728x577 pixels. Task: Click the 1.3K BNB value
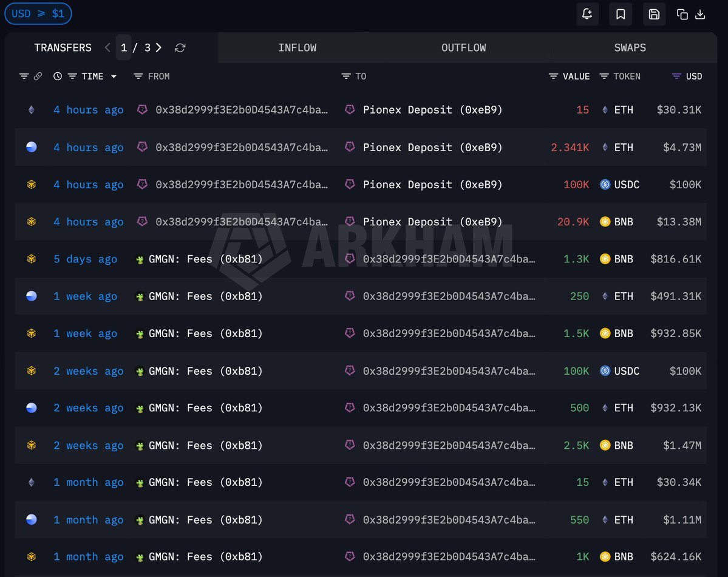tap(576, 259)
